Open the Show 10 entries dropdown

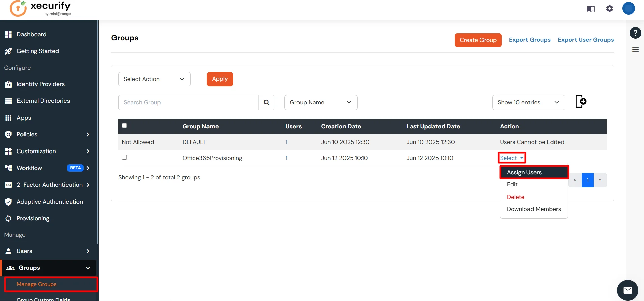(x=529, y=102)
